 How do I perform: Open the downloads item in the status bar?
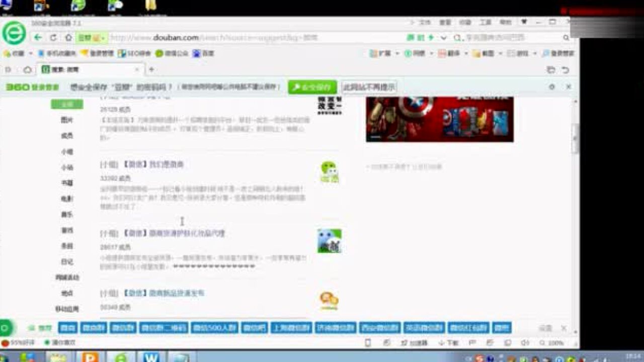448,343
